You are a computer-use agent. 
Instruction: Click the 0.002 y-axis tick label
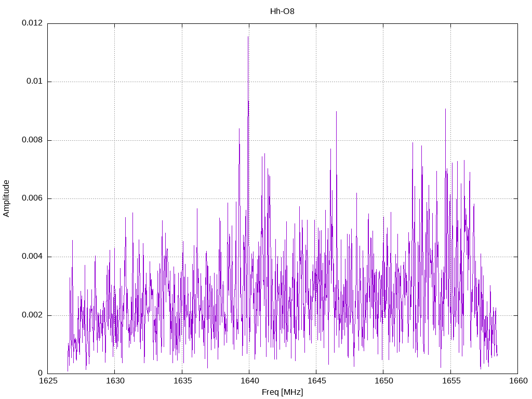click(32, 315)
